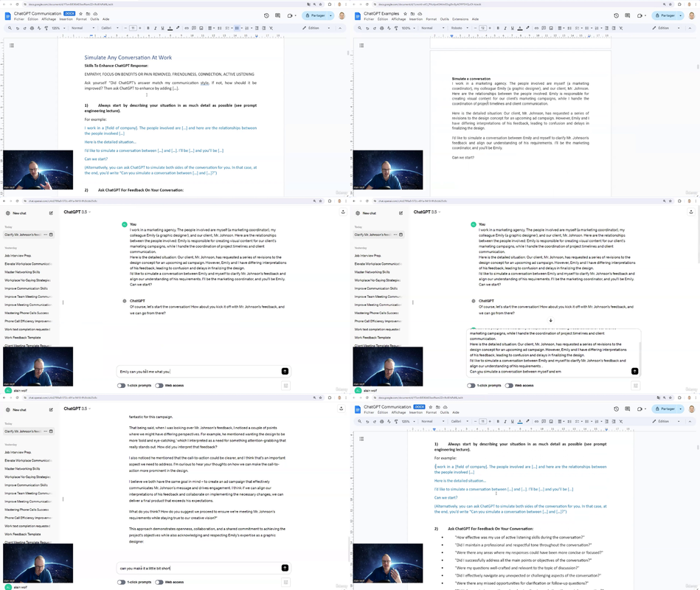The width and height of the screenshot is (700, 590).
Task: Toggle 1-click prompts under the 'little bit short' draft
Action: pos(122,582)
